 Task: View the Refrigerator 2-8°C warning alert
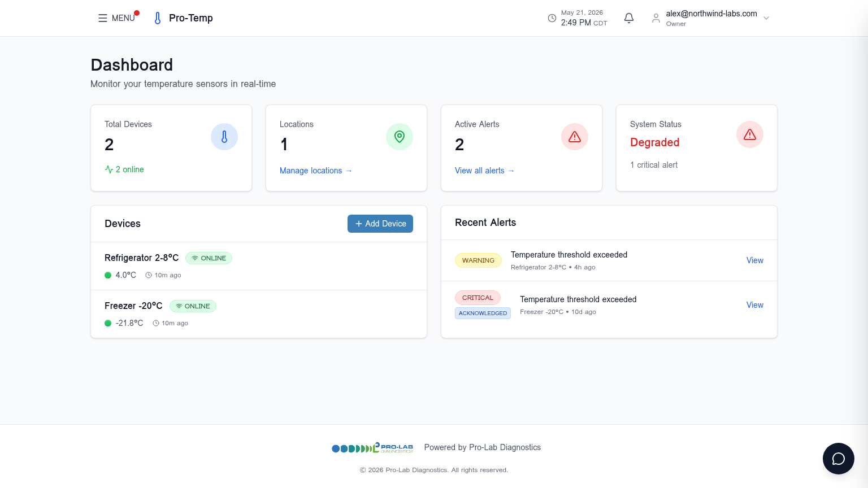coord(754,260)
